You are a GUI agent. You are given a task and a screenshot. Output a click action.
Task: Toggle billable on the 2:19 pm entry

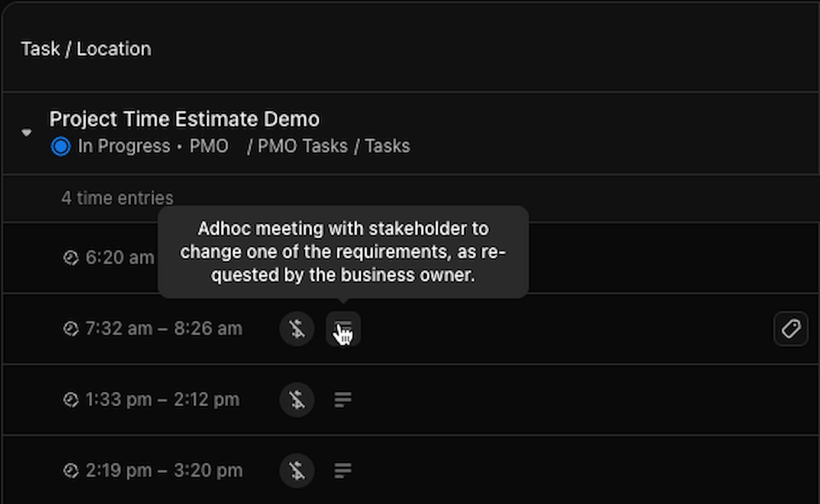[x=297, y=471]
